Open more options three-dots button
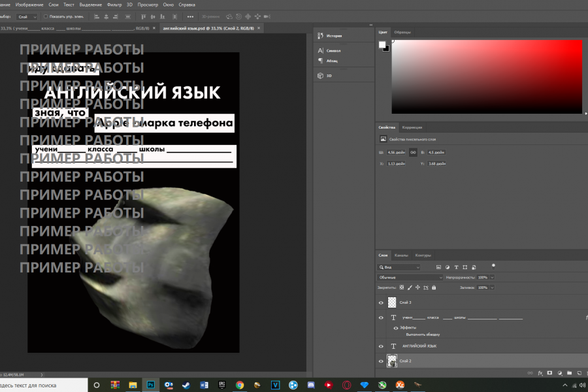Screen dimensions: 588x392 click(x=191, y=16)
